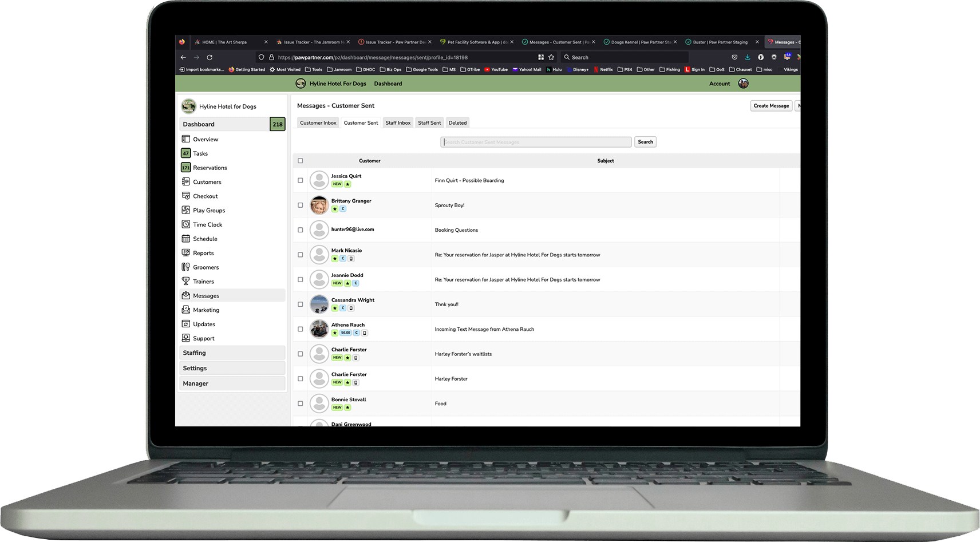The image size is (980, 542).
Task: Expand the Staffing section
Action: (x=232, y=353)
